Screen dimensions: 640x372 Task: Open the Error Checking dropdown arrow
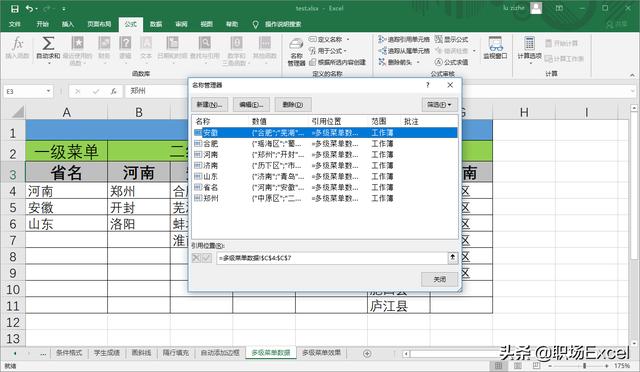[474, 51]
